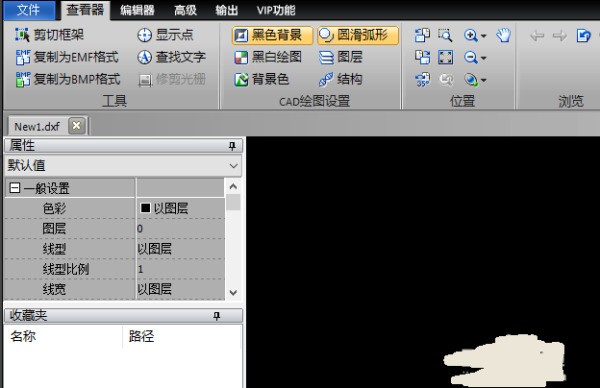The width and height of the screenshot is (600, 388).
Task: Click the greyed previous zoom icon
Action: click(x=445, y=80)
